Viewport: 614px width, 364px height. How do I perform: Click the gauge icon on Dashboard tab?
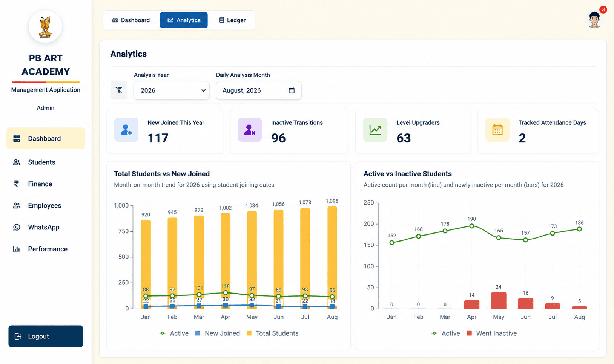(115, 20)
